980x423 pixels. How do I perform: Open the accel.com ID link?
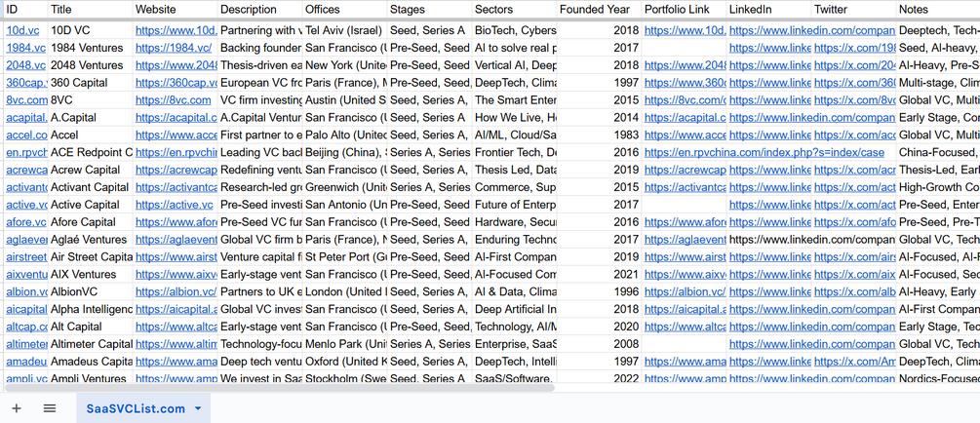[x=26, y=135]
